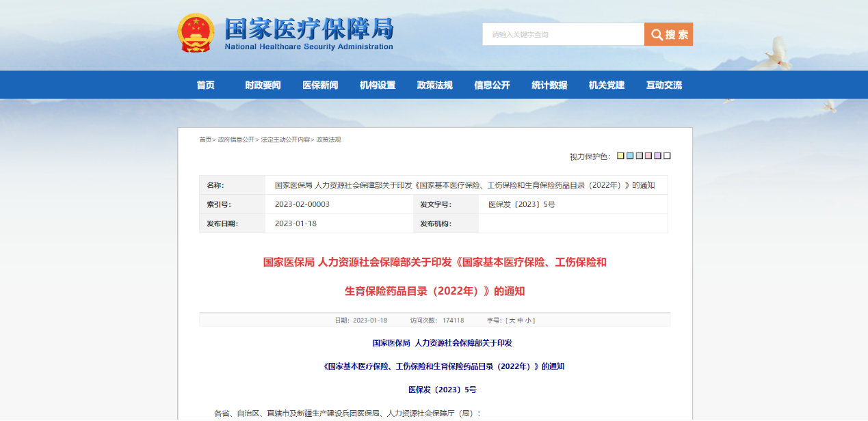Select yellow eye-protection background color

tap(620, 156)
